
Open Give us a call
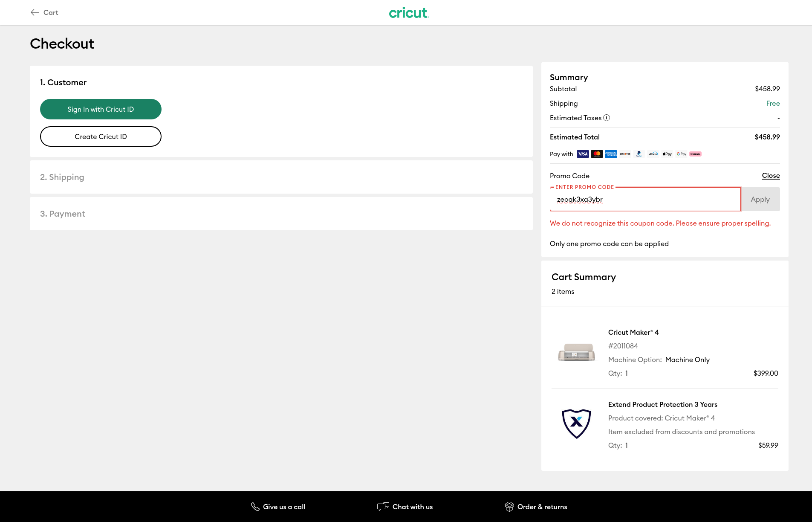[278, 507]
